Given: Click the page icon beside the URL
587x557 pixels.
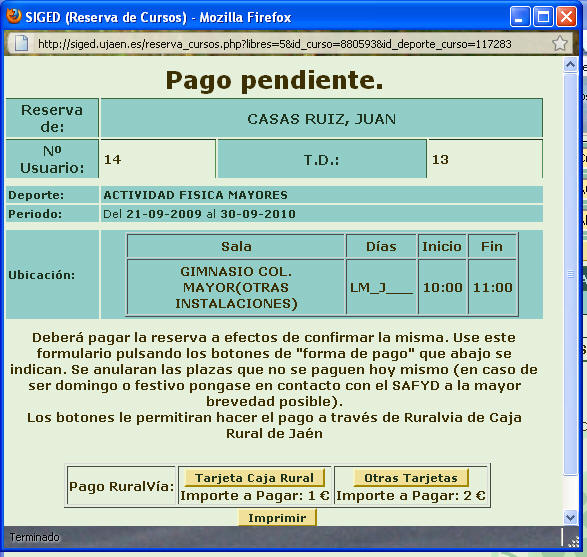Looking at the screenshot, I should [21, 43].
